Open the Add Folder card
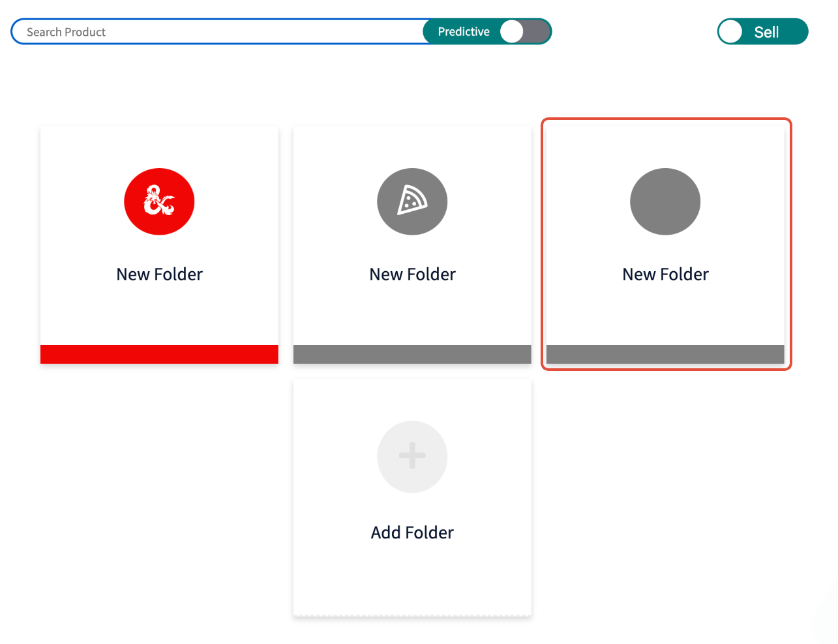The height and width of the screenshot is (644, 838). click(412, 498)
